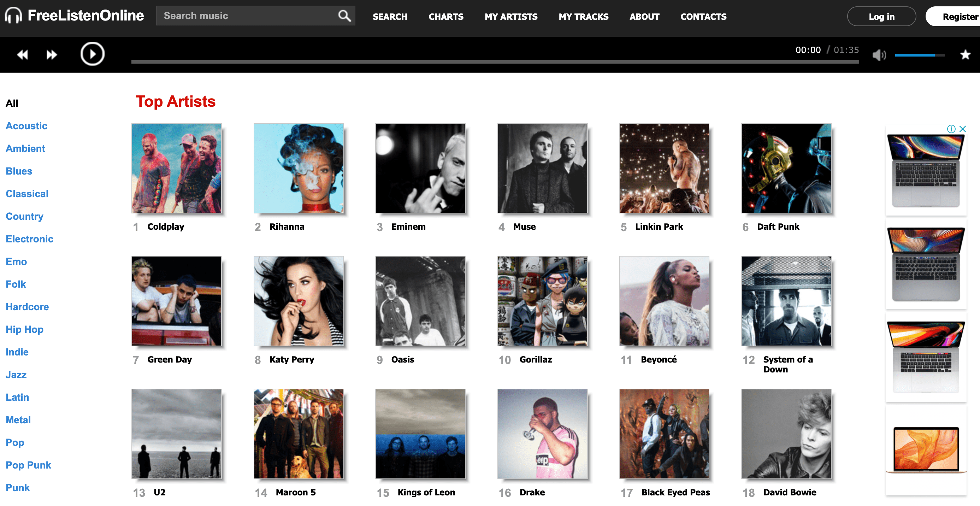Image resolution: width=980 pixels, height=506 pixels.
Task: Select the Electronic genre category
Action: click(x=30, y=239)
